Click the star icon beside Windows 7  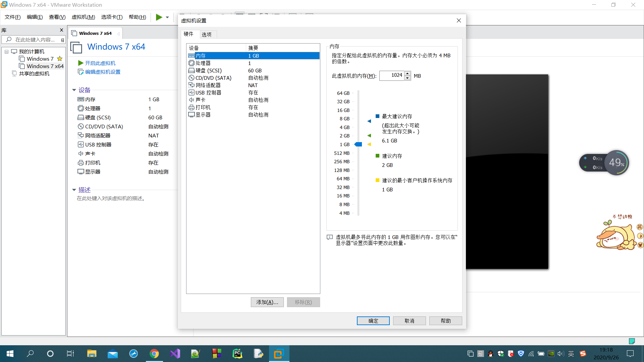point(60,58)
